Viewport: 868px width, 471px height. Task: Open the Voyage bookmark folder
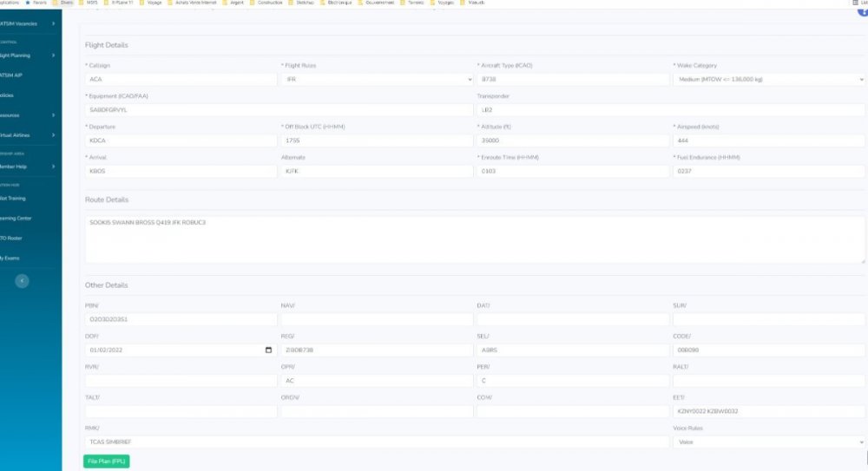tap(151, 3)
